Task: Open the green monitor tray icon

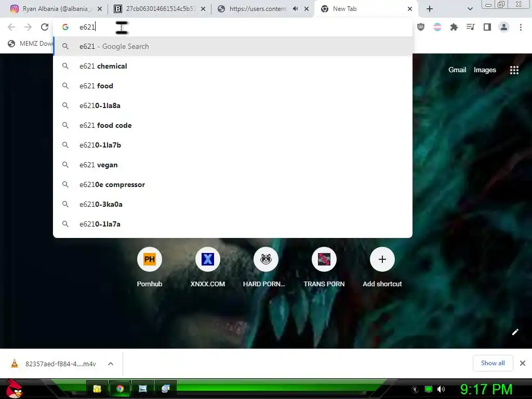Action: [x=429, y=389]
